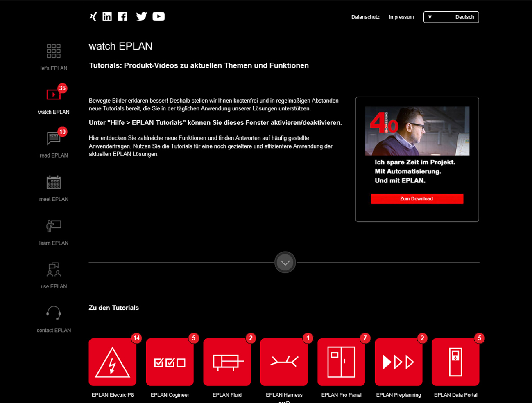This screenshot has width=532, height=403.
Task: Click the meet EPLAN sidebar label
Action: 54,199
